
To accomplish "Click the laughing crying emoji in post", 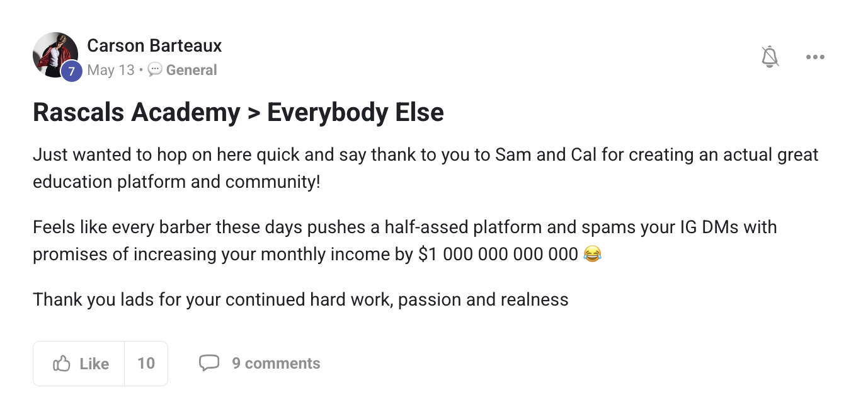I will (593, 254).
